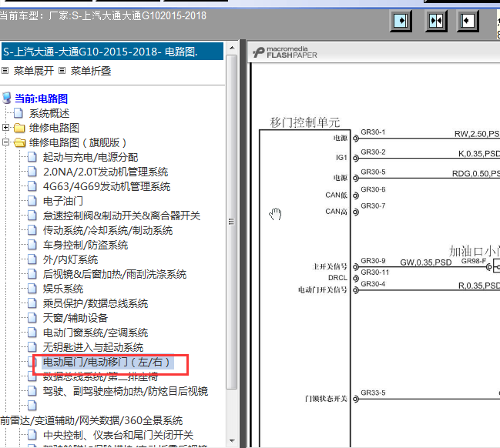500x448 pixels.
Task: Open 后视镜&后窗加热/雨刮洗涤系统 diagram
Action: (x=115, y=274)
